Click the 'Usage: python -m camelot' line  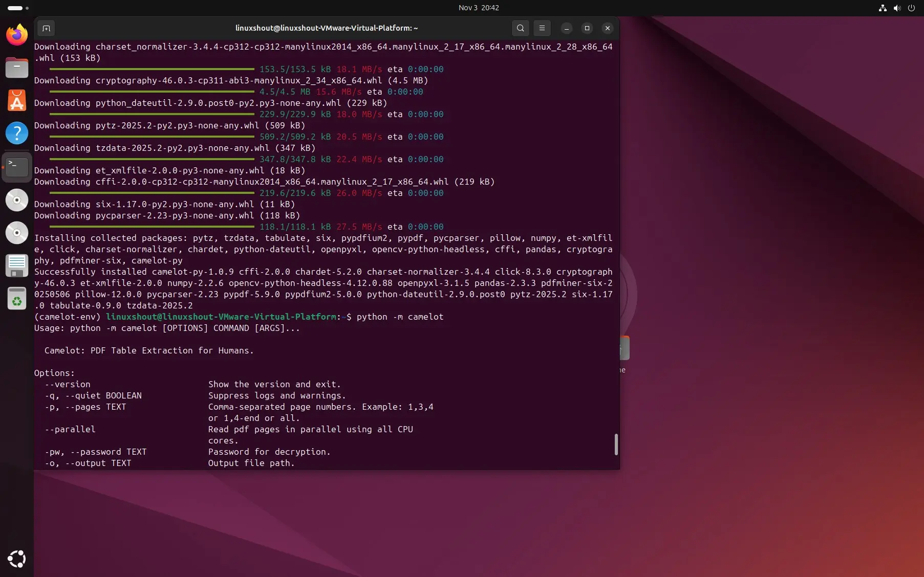click(x=167, y=328)
